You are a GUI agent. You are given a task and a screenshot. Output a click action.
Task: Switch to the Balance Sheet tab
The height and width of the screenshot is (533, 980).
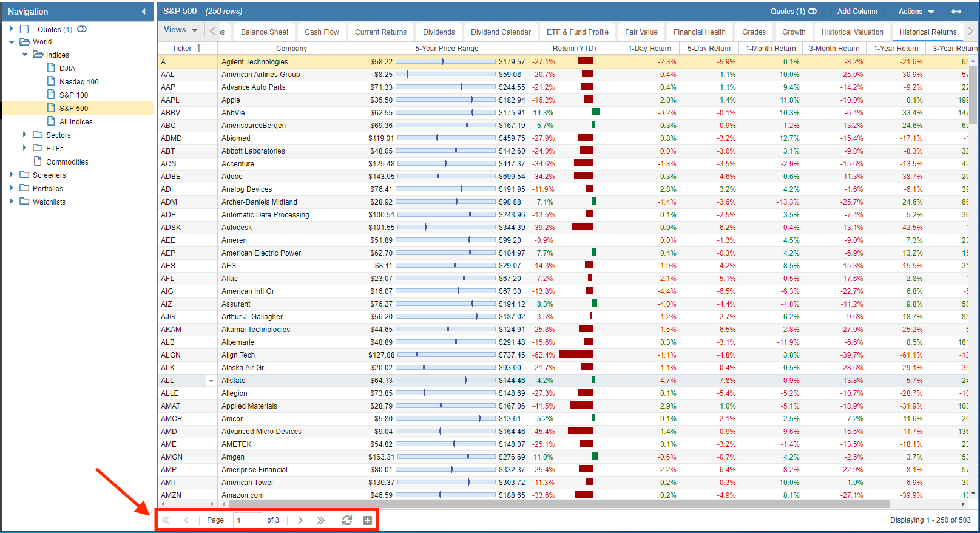pos(265,32)
